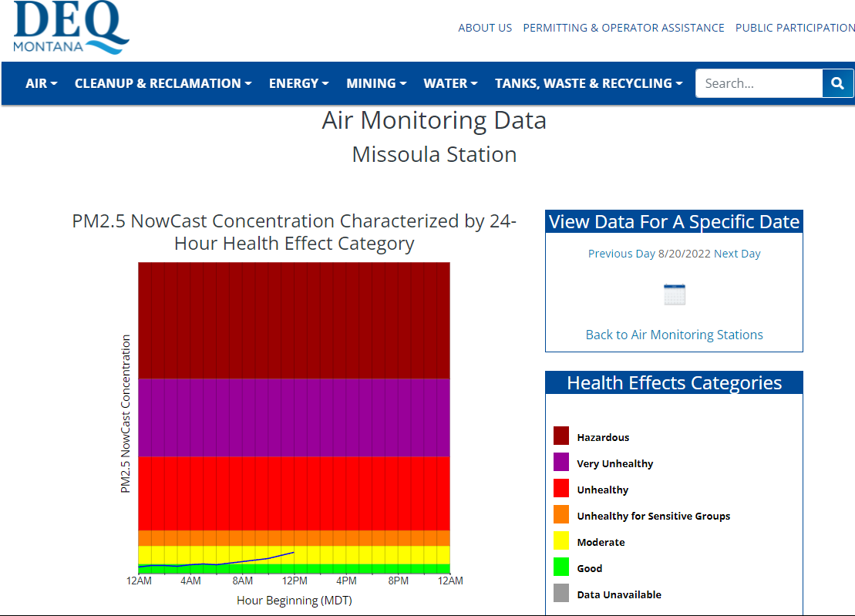Click the Hazardous dark red legend swatch

pyautogui.click(x=560, y=436)
